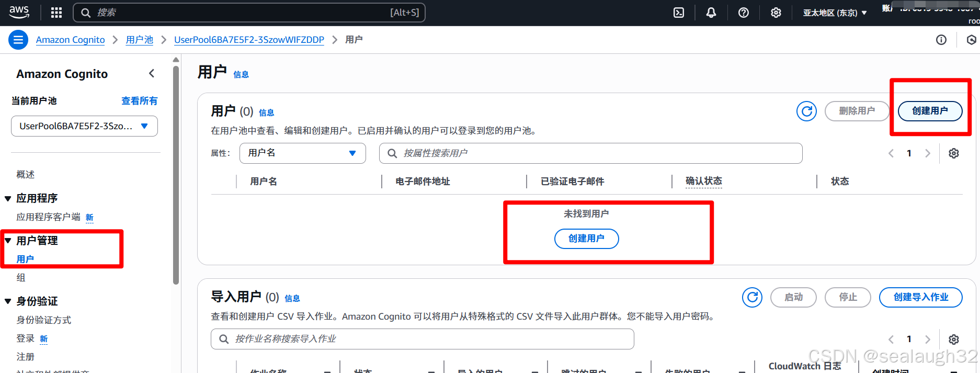The image size is (980, 373).
Task: Click the AWS logo home icon
Action: [x=19, y=12]
